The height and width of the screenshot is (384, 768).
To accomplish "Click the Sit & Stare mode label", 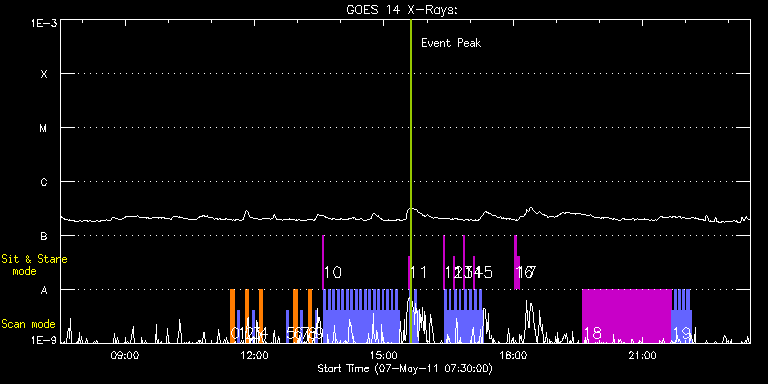I will (34, 264).
